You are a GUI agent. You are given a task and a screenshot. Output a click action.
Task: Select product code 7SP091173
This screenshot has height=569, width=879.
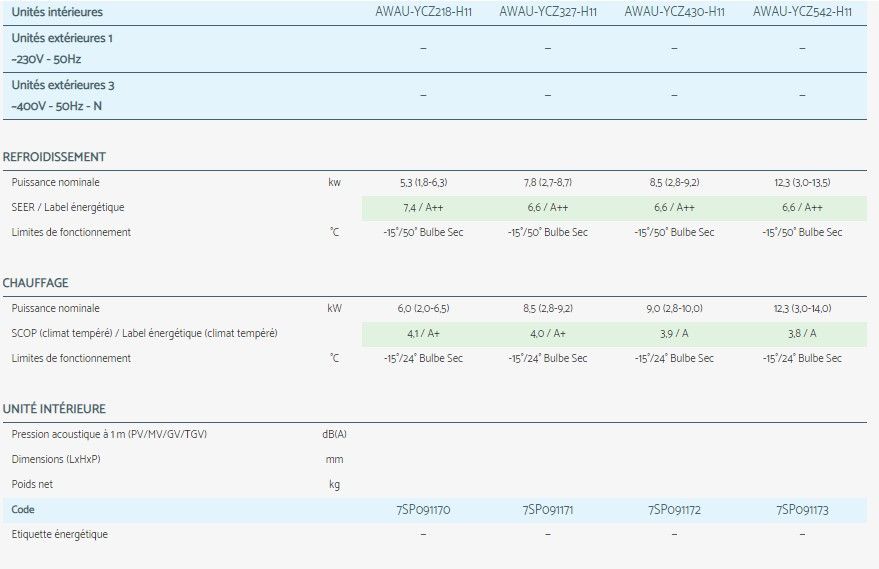pyautogui.click(x=802, y=510)
